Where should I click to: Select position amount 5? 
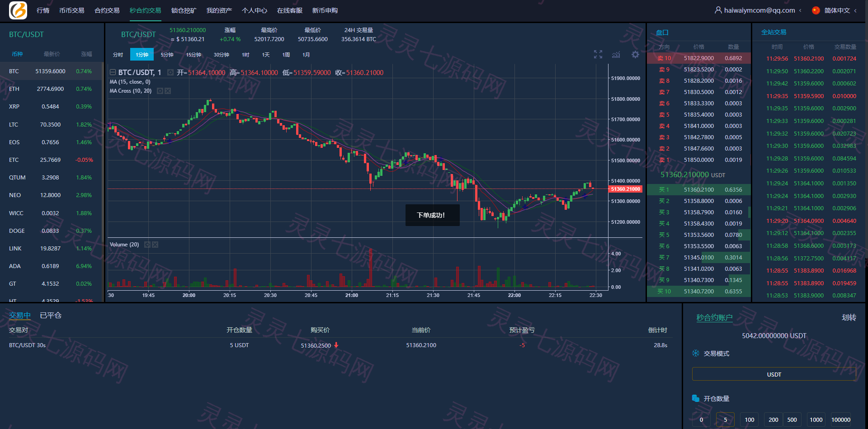pos(725,420)
